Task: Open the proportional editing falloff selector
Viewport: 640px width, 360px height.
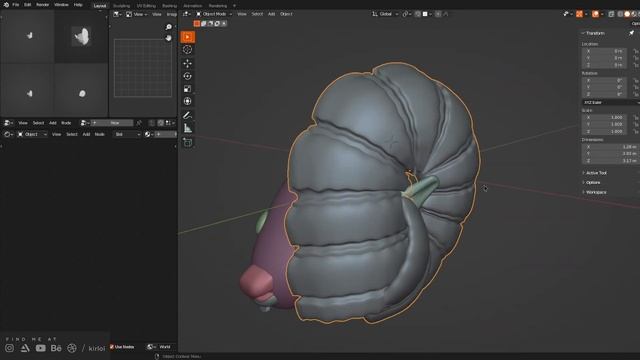Action: point(446,14)
